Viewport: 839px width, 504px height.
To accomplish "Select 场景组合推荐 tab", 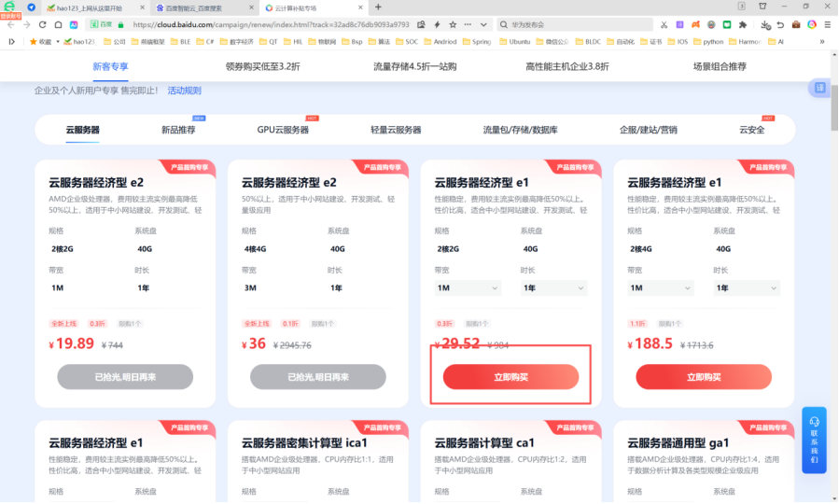I will [720, 66].
